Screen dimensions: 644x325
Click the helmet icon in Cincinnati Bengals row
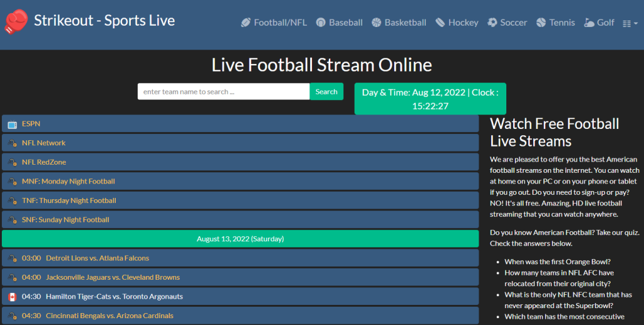(x=13, y=316)
